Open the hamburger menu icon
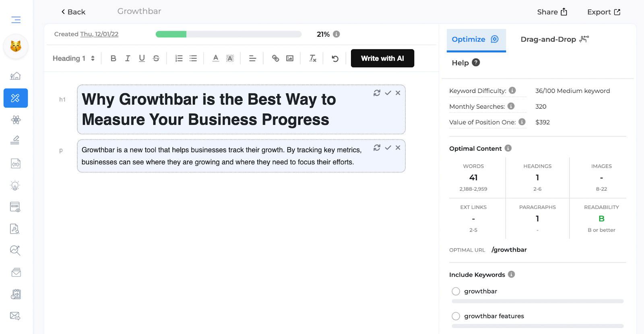The width and height of the screenshot is (644, 334). click(x=16, y=20)
